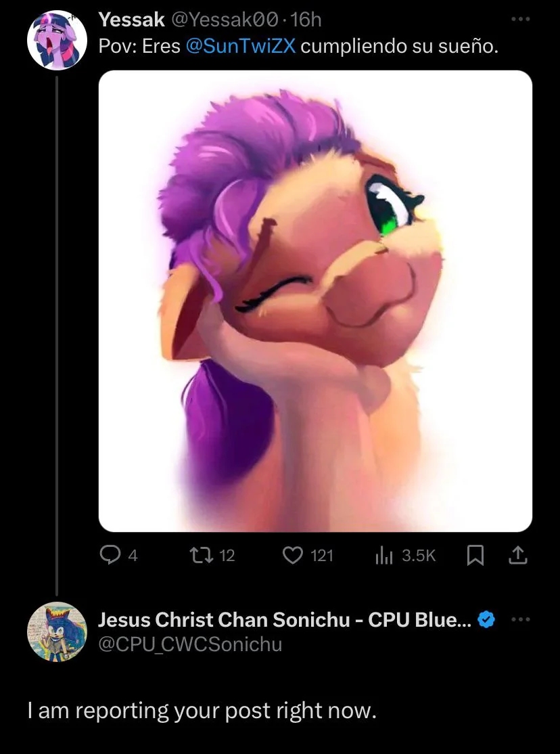This screenshot has height=754, width=560.
Task: Tap the share icon under the image
Action: point(517,556)
